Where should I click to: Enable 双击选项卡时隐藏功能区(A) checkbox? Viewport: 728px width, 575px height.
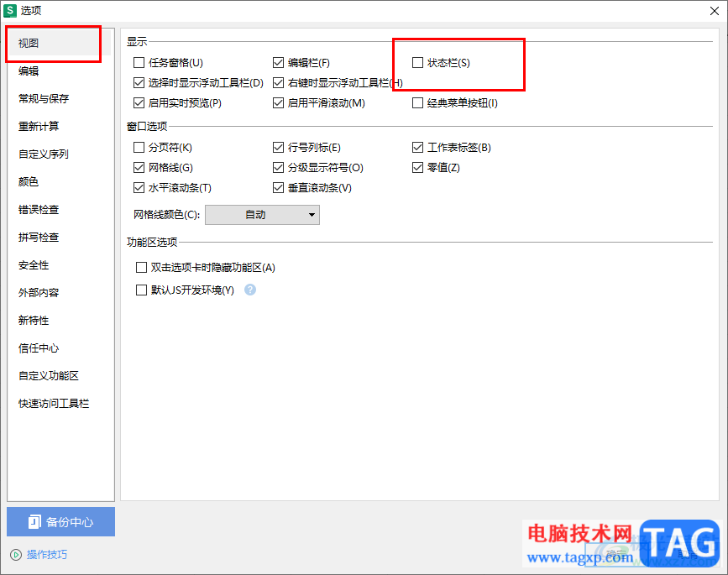(141, 267)
